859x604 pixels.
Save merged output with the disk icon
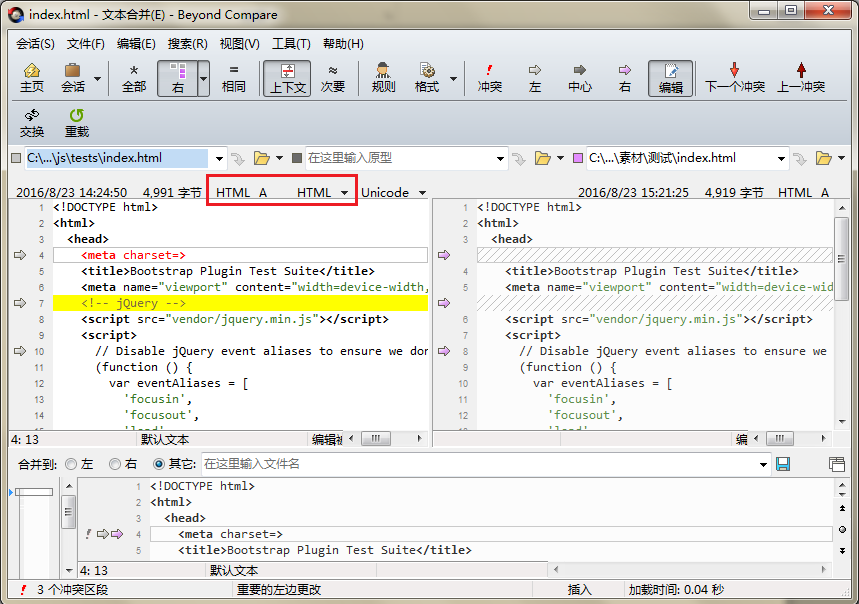[x=783, y=464]
